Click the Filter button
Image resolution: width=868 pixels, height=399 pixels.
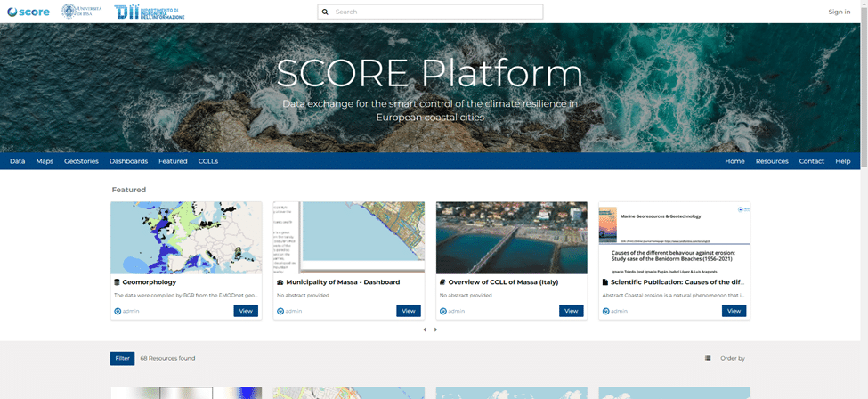pyautogui.click(x=122, y=358)
